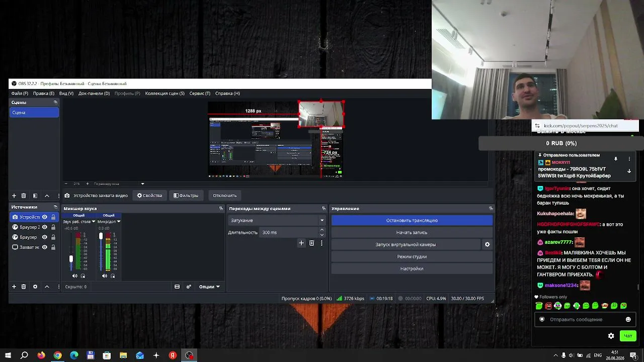This screenshot has width=644, height=362.
Task: Open Настройки in the controls panel
Action: [x=412, y=268]
